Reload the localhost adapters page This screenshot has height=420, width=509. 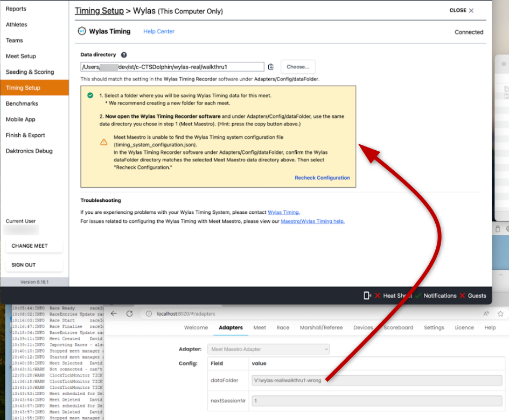pos(129,313)
